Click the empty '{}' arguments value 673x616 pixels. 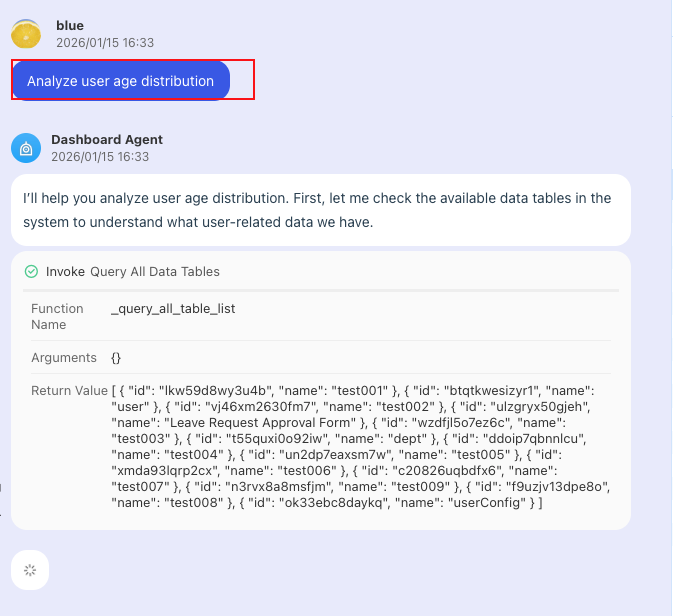116,357
